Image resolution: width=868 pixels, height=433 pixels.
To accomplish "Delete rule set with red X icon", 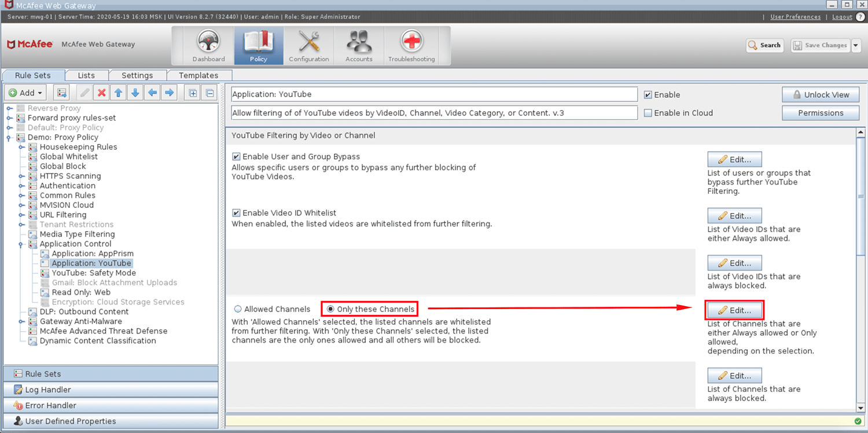I will [x=102, y=93].
